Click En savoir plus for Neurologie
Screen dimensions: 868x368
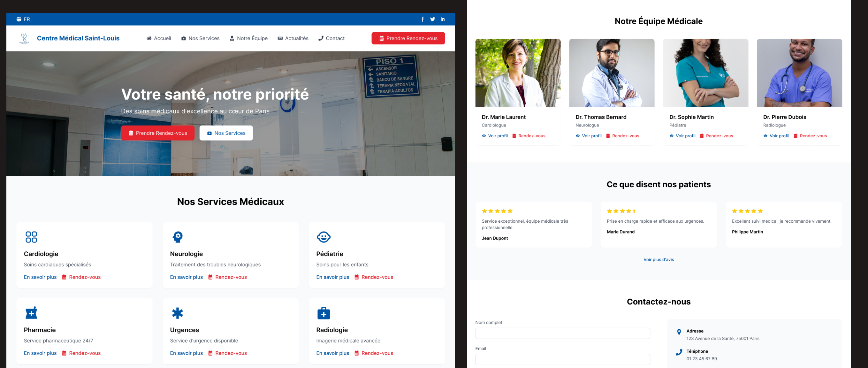tap(186, 277)
